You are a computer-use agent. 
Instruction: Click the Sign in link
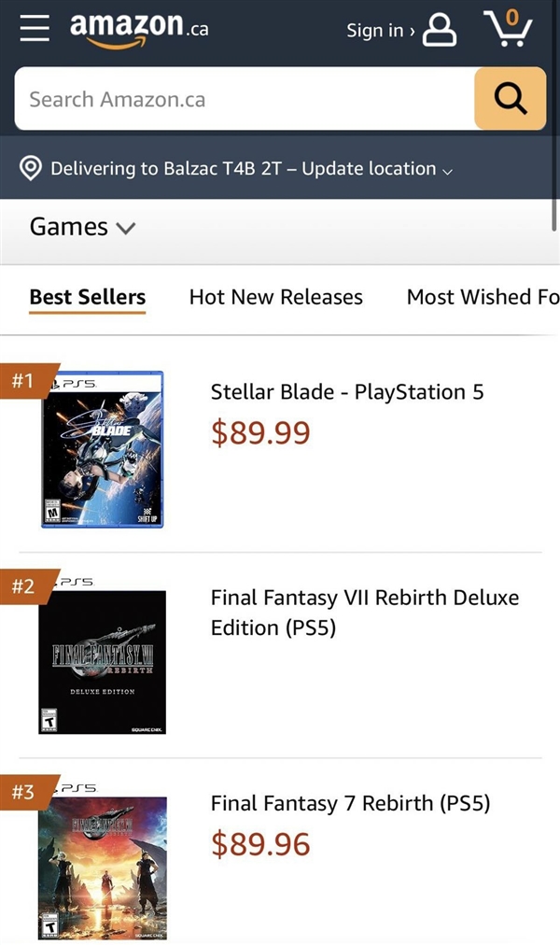coord(380,30)
